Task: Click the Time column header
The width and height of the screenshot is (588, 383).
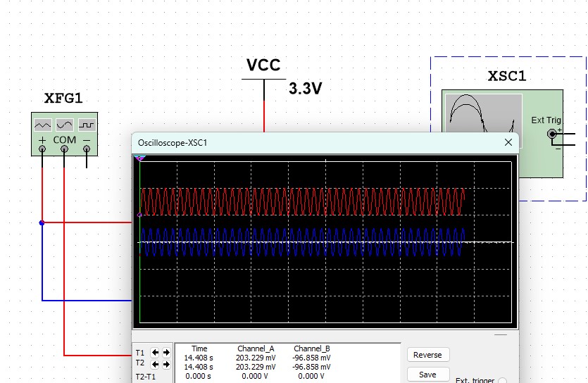Action: [x=199, y=349]
